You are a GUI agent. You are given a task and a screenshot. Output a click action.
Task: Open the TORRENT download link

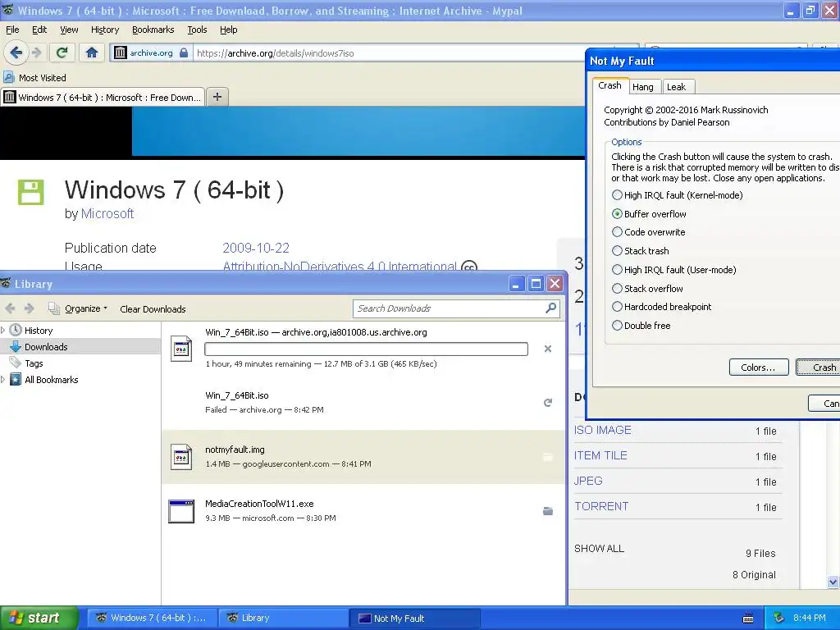tap(601, 506)
